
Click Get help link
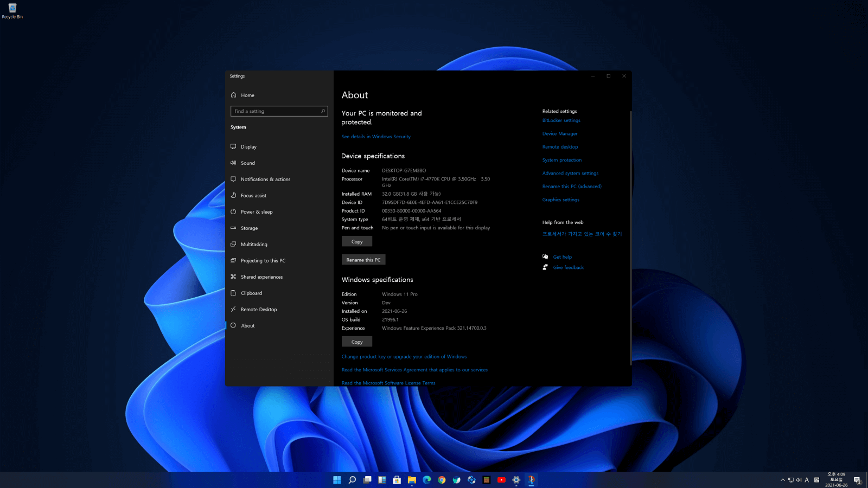pos(563,257)
